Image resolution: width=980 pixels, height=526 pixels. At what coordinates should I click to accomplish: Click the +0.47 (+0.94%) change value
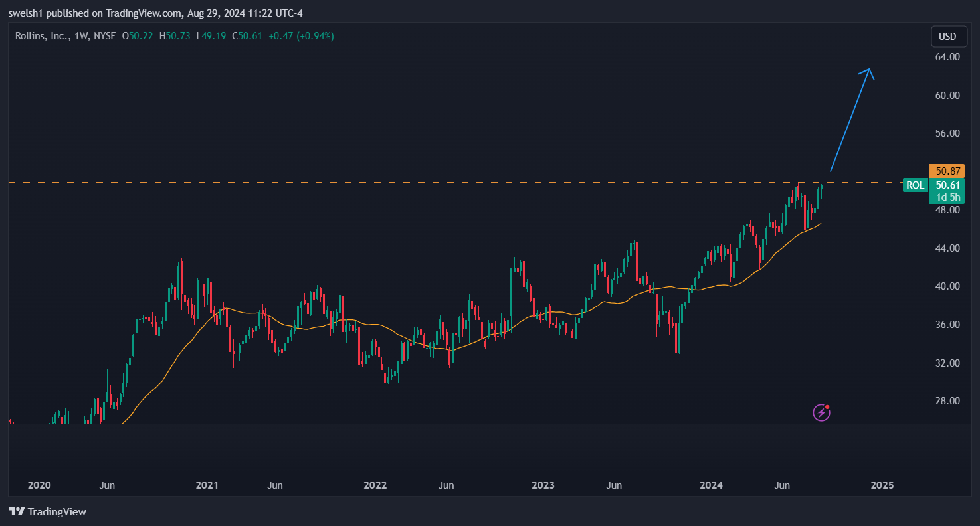coord(301,36)
